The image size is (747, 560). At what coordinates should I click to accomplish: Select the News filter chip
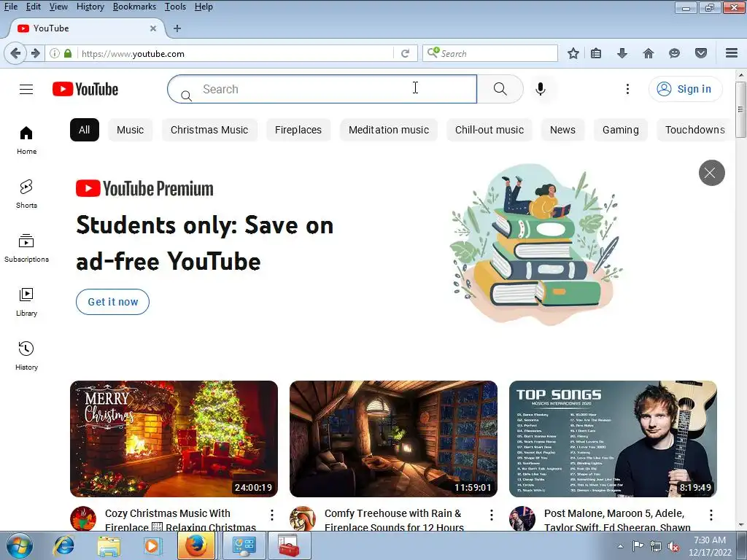pyautogui.click(x=562, y=130)
